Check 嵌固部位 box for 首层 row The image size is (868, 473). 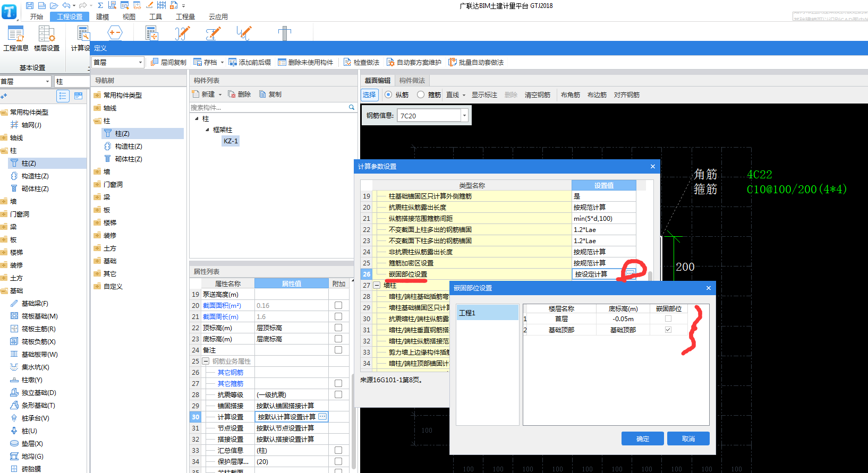pos(668,319)
